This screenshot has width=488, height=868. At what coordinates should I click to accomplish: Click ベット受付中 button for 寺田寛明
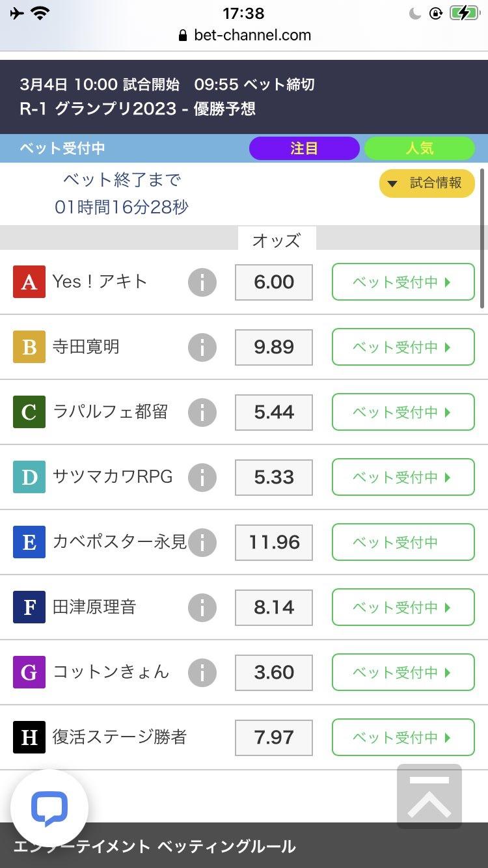(x=403, y=347)
